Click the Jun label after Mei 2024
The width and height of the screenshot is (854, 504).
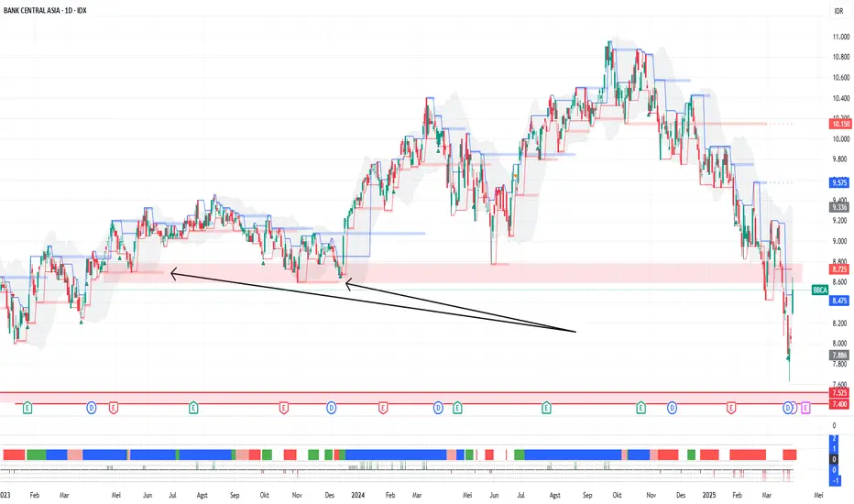pyautogui.click(x=494, y=495)
